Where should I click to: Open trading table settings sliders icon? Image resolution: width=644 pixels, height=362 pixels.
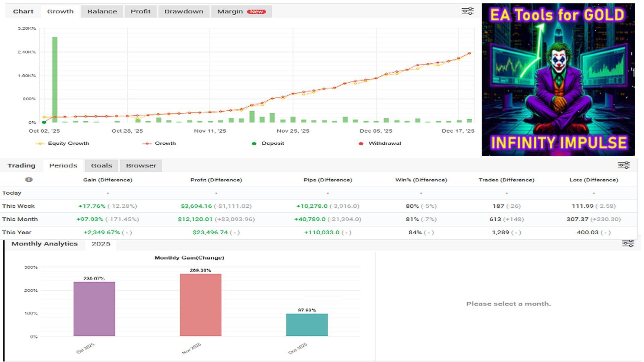(x=624, y=165)
